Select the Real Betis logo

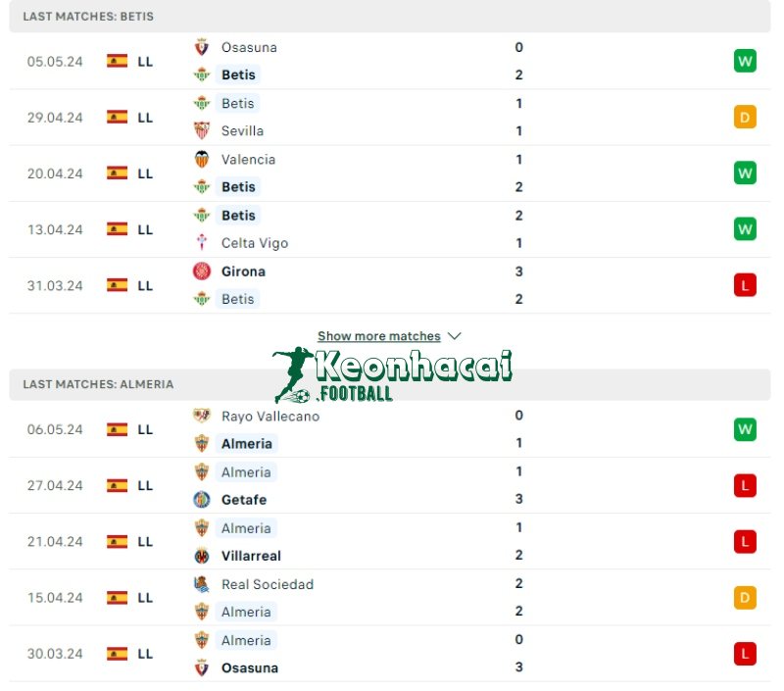click(x=204, y=74)
